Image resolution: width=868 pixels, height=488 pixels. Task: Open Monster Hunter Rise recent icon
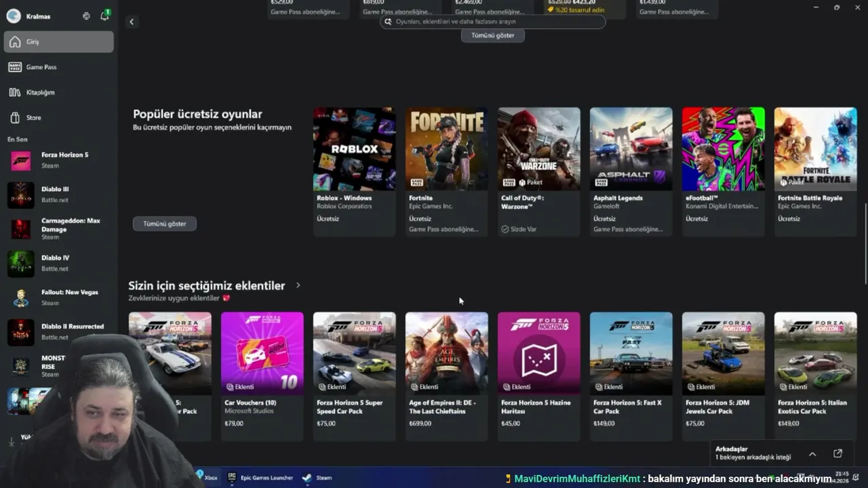(20, 367)
